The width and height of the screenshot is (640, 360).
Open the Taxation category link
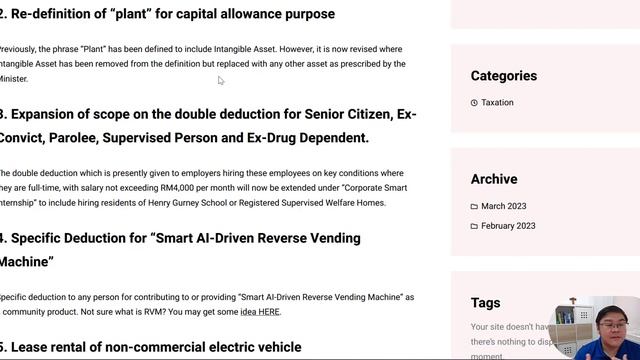(497, 102)
